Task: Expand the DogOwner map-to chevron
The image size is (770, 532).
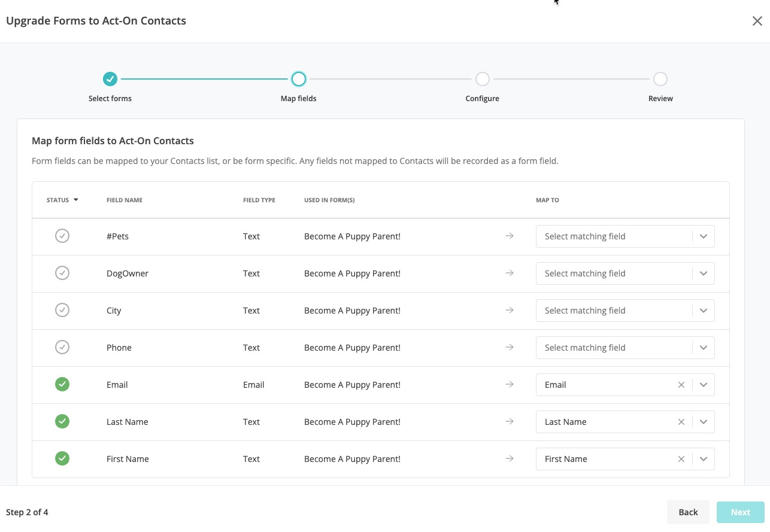Action: click(704, 273)
